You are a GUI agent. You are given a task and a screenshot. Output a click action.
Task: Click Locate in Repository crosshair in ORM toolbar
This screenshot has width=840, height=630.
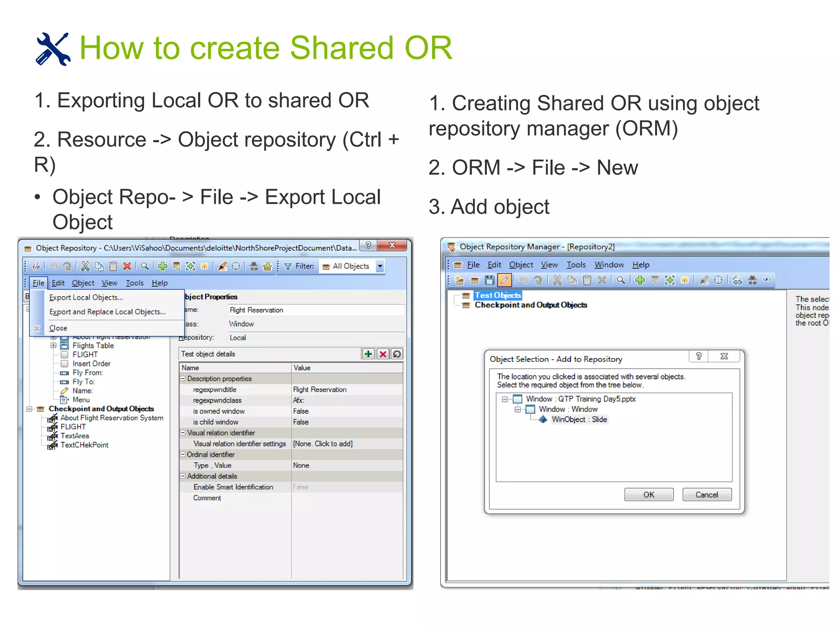(718, 280)
